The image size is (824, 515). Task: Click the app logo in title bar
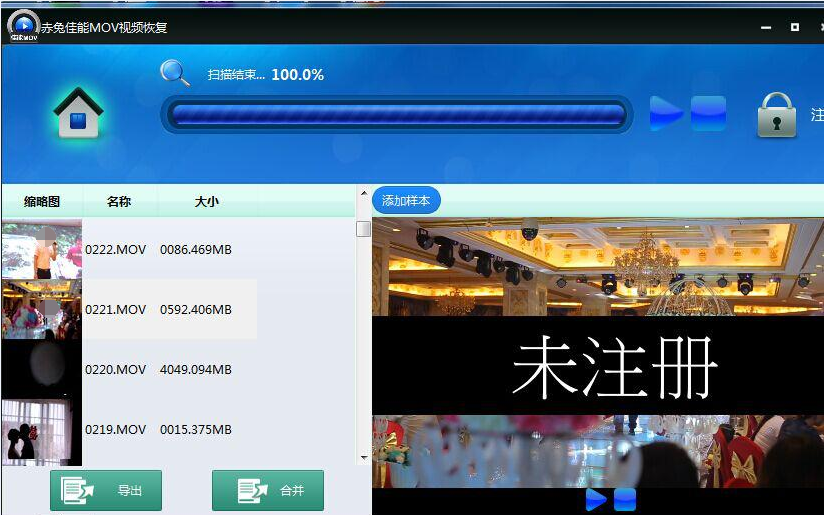tap(24, 26)
